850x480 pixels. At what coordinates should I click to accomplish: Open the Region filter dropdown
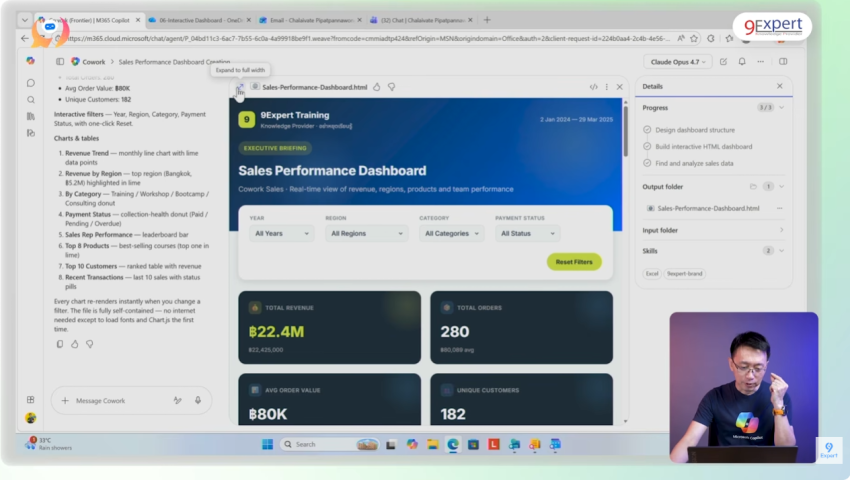(366, 233)
